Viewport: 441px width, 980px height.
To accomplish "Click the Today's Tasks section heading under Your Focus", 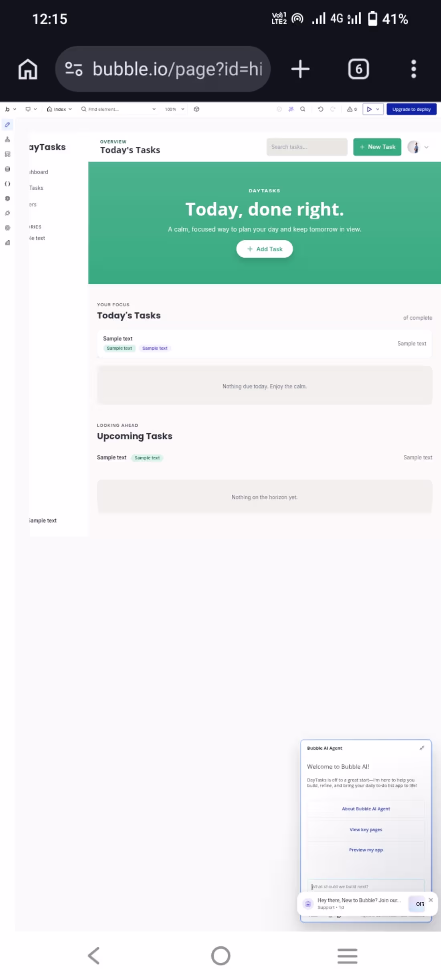I will [129, 316].
